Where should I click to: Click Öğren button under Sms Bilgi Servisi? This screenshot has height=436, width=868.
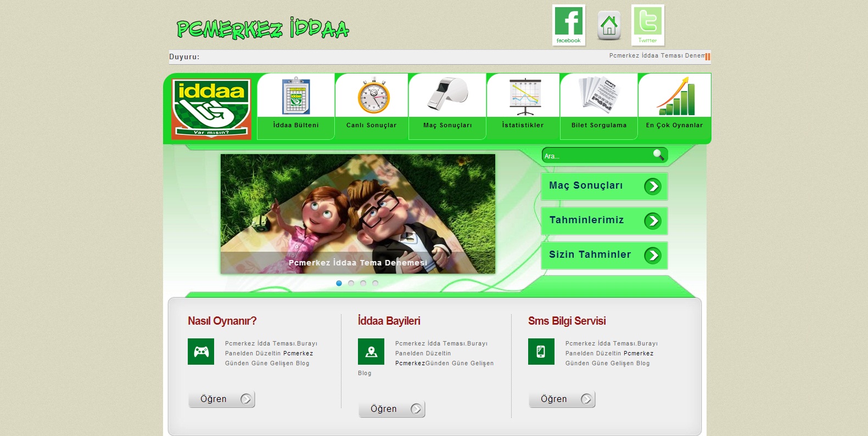[x=562, y=399]
